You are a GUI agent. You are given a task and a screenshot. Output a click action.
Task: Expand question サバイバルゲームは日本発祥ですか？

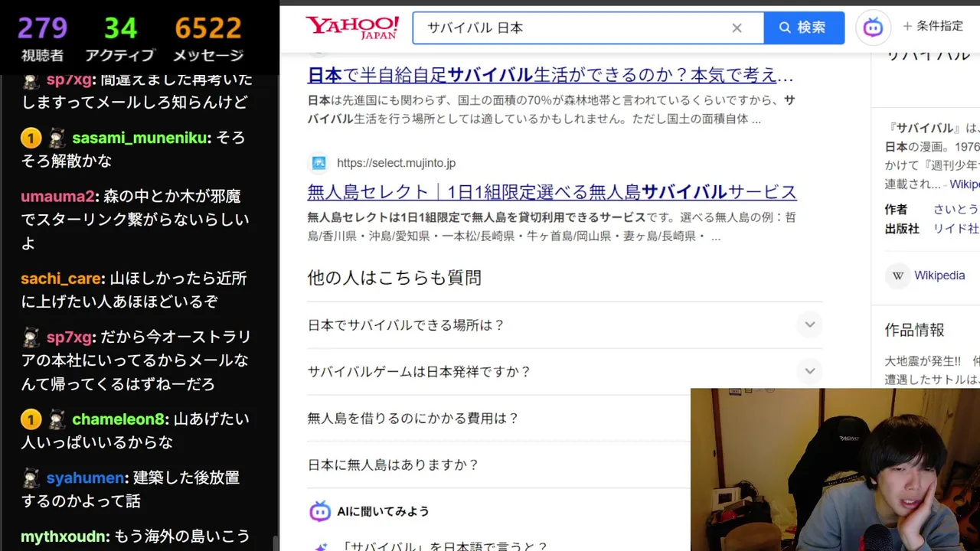point(565,372)
